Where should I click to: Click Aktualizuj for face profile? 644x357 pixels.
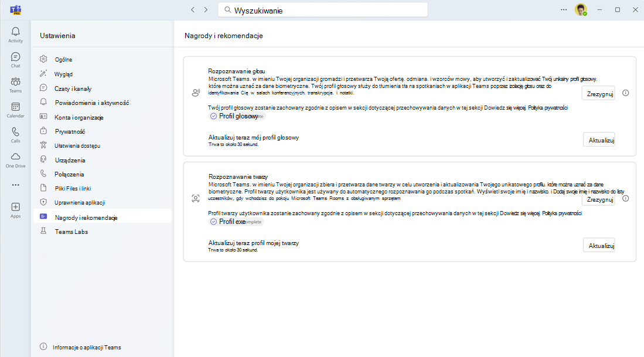coord(599,246)
